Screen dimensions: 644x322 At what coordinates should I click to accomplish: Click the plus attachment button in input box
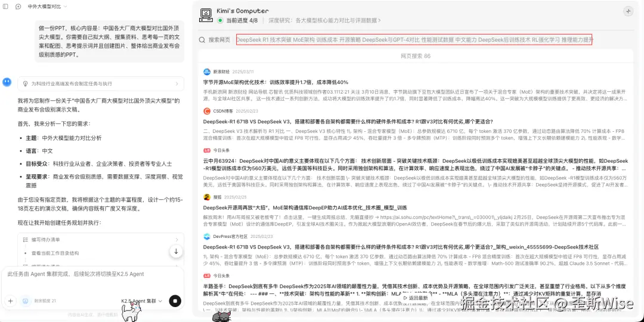(11, 301)
